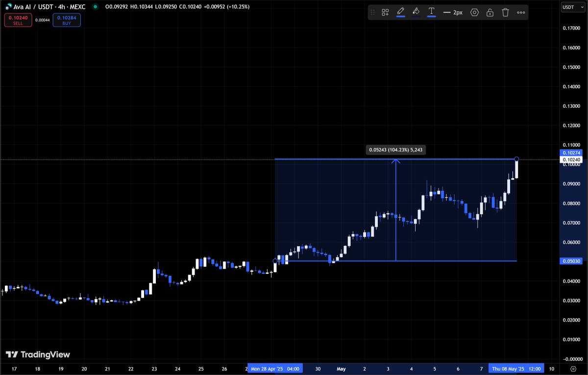588x375 pixels.
Task: Open the background fill color bucket
Action: pyautogui.click(x=416, y=12)
